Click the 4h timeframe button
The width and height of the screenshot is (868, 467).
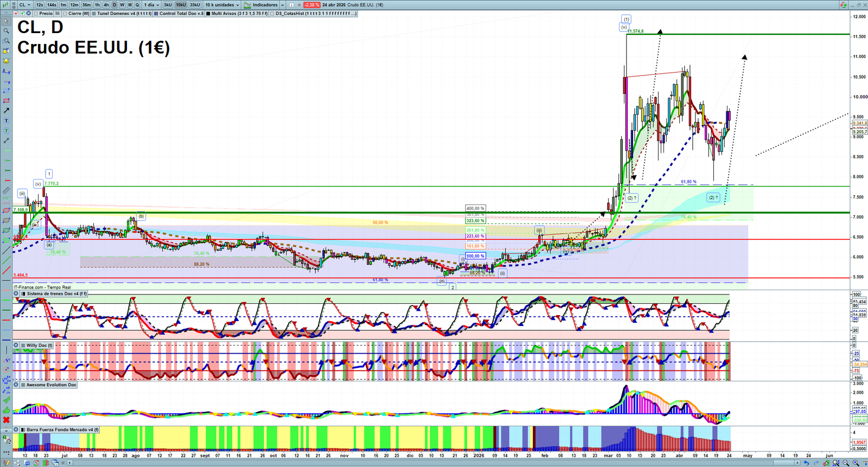[x=106, y=5]
